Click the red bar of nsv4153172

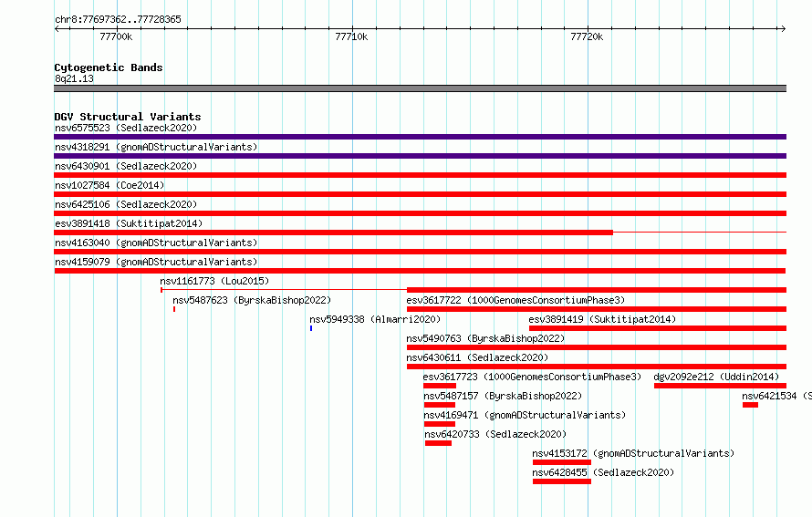[562, 462]
